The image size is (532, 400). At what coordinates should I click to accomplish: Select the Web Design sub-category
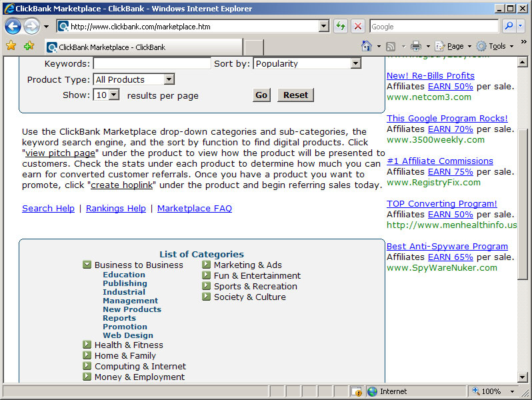[x=128, y=335]
